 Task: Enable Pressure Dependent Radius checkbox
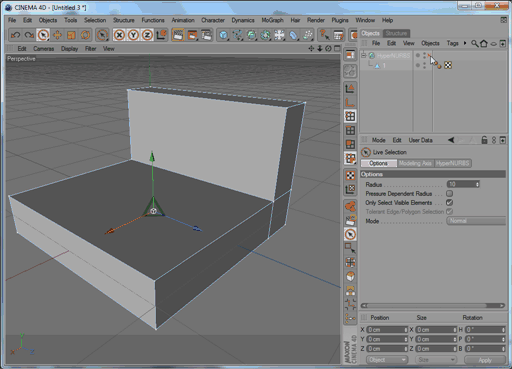(x=449, y=193)
